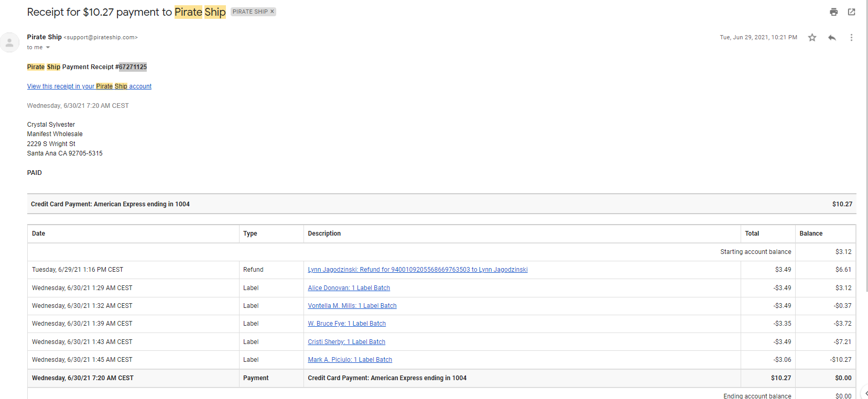The image size is (868, 399).
Task: Expand recipient details next to 'to me'
Action: click(x=48, y=48)
